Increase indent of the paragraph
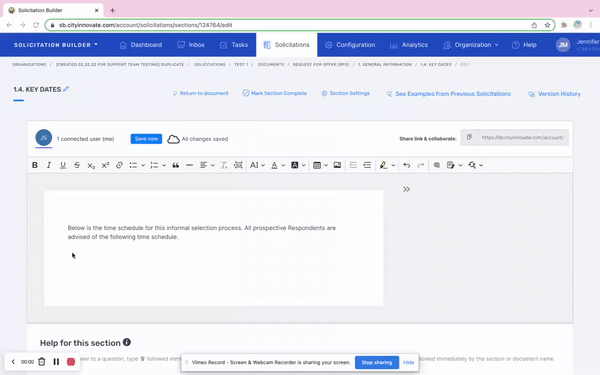Screen dimensions: 600x375 (x=367, y=165)
